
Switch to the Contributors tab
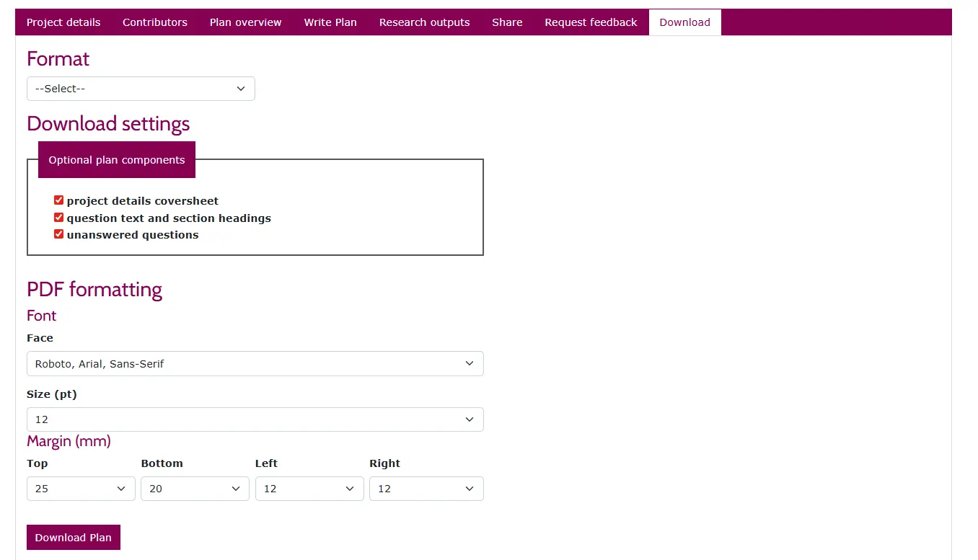tap(155, 22)
